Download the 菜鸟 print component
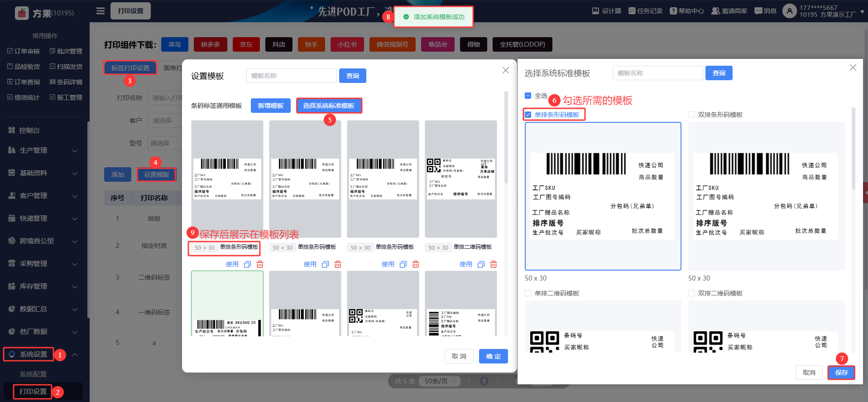This screenshot has width=868, height=402. [174, 44]
